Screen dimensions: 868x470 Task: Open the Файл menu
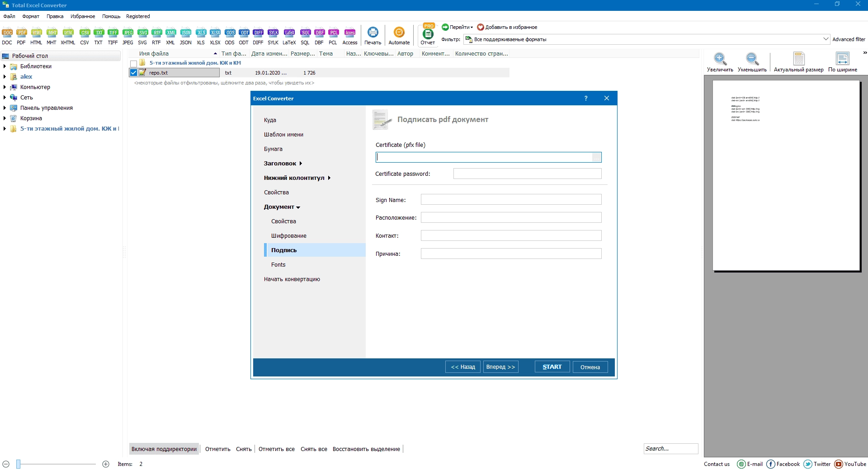(9, 16)
